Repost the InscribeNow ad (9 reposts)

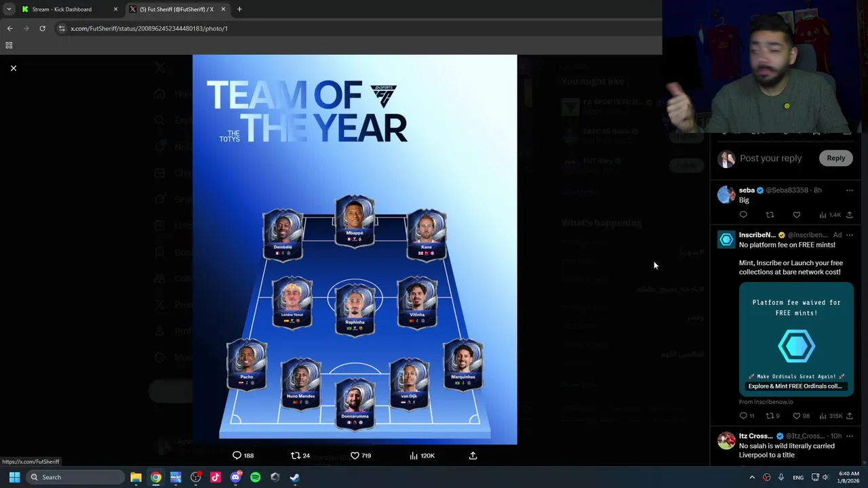pos(772,415)
